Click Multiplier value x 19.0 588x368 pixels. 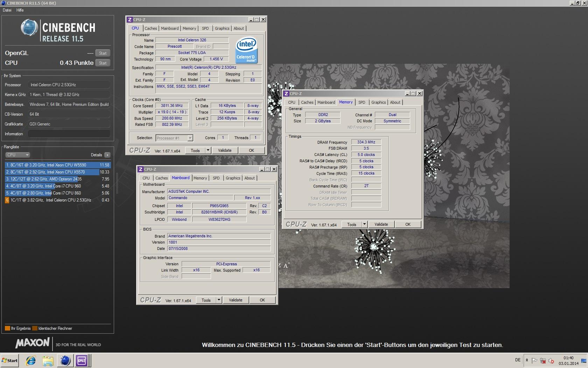(172, 112)
